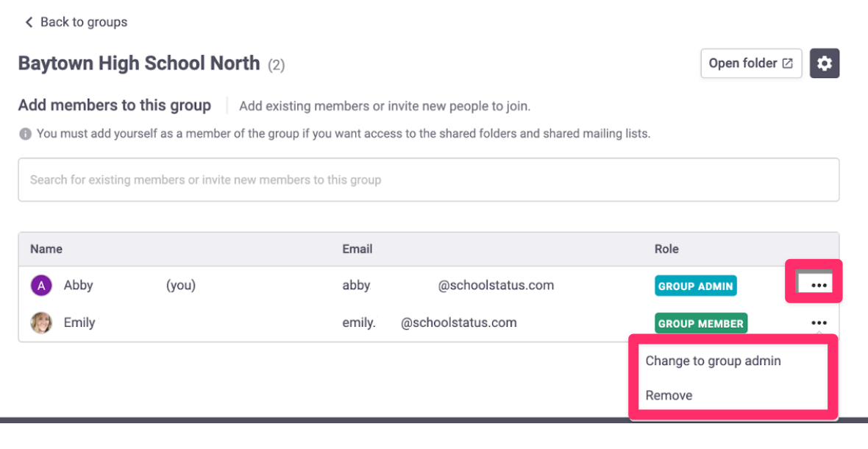This screenshot has height=449, width=868.
Task: Select Abby's name in the members table
Action: click(79, 285)
